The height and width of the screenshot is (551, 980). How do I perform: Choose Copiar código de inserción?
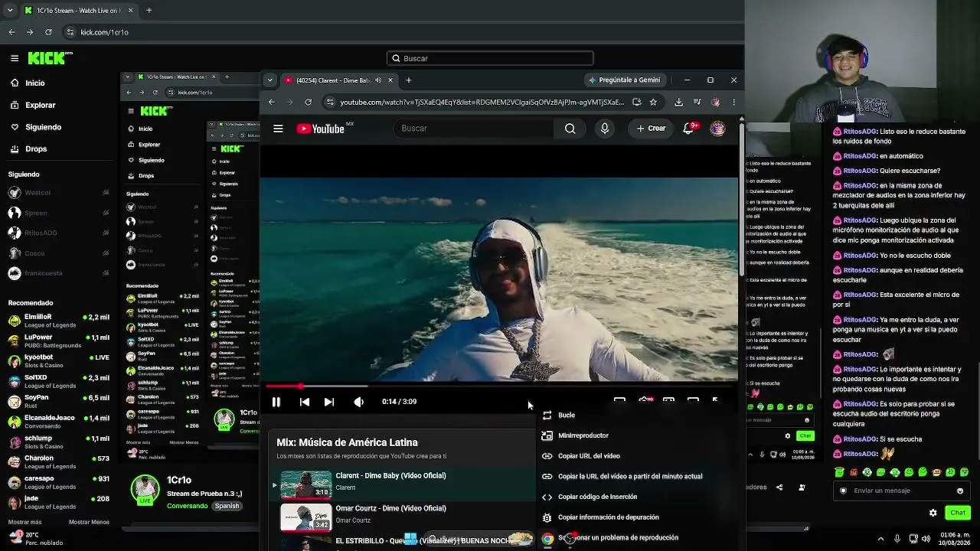tap(635, 497)
